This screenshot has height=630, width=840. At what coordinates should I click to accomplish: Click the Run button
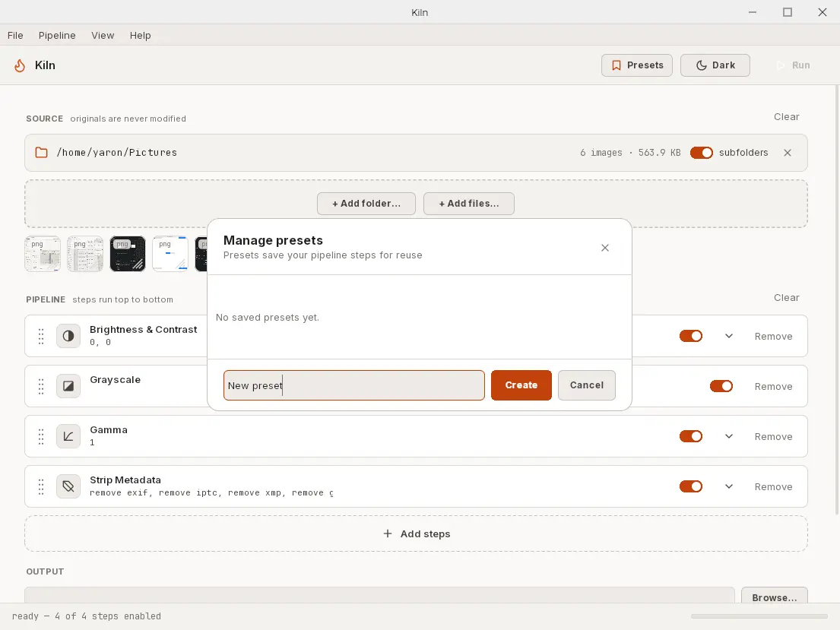click(794, 65)
